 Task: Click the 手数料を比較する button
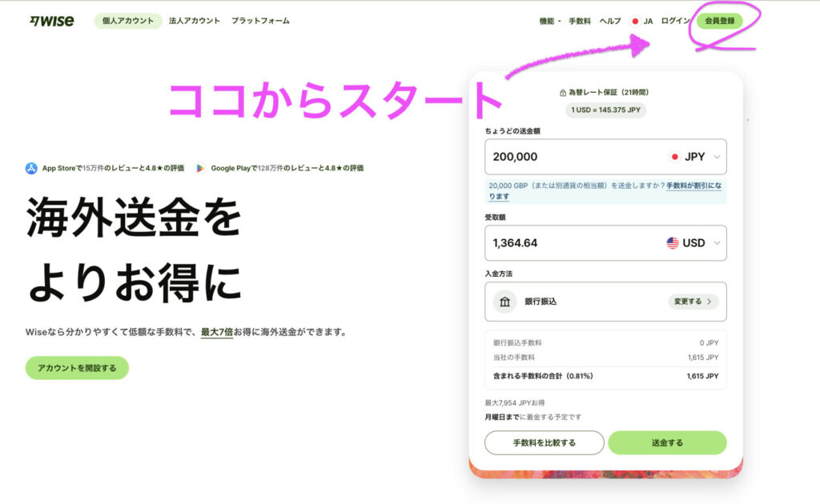point(545,443)
